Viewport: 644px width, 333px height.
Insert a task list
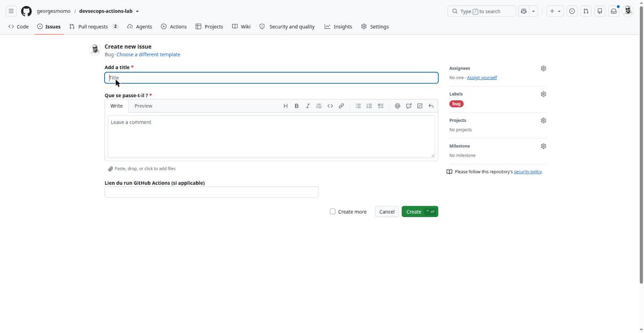tap(380, 106)
